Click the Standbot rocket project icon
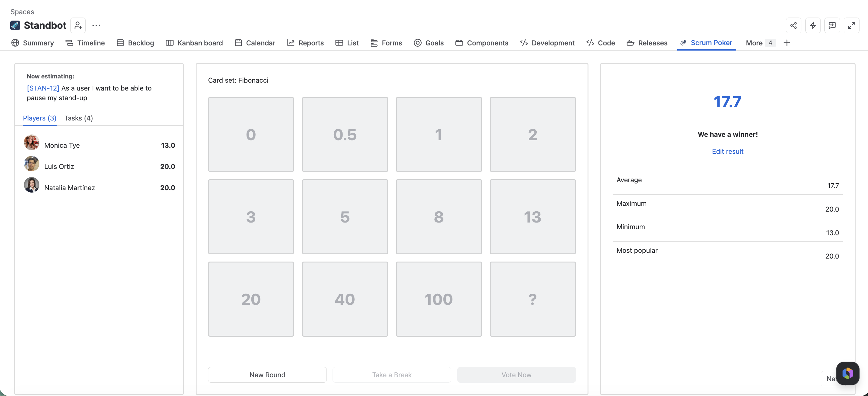The image size is (868, 396). (15, 25)
